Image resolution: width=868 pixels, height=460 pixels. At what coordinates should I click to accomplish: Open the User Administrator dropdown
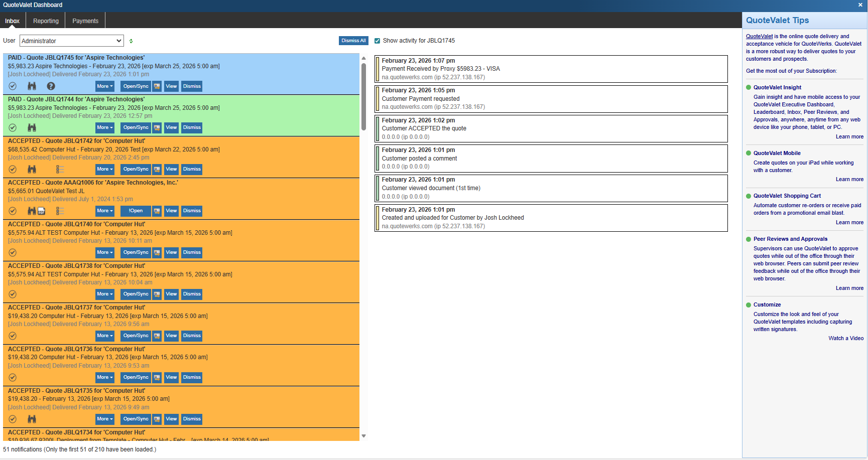72,41
